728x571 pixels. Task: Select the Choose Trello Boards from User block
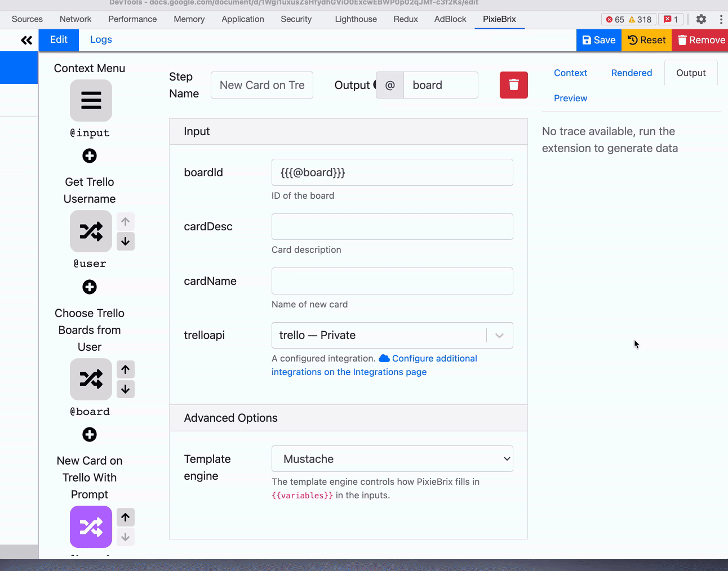tap(91, 379)
